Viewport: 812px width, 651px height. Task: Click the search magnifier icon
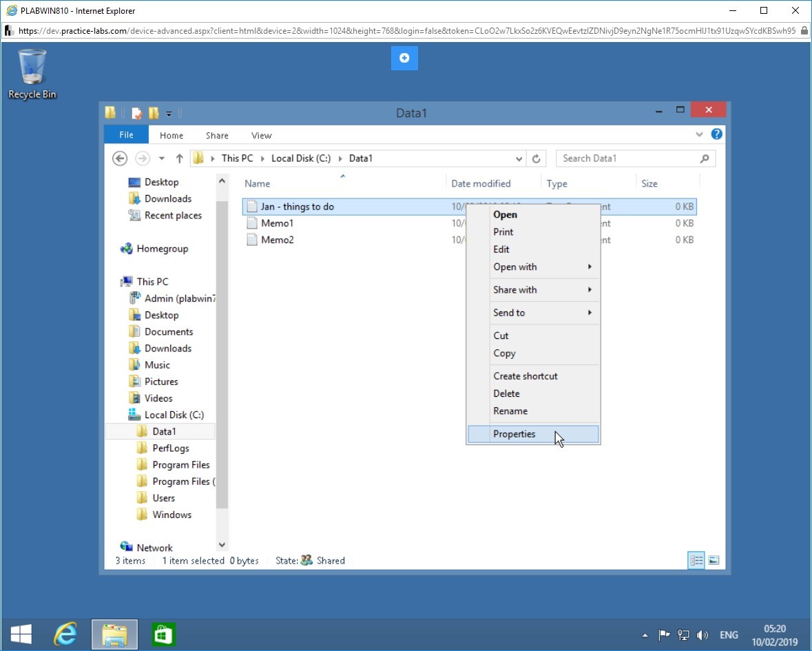[705, 158]
